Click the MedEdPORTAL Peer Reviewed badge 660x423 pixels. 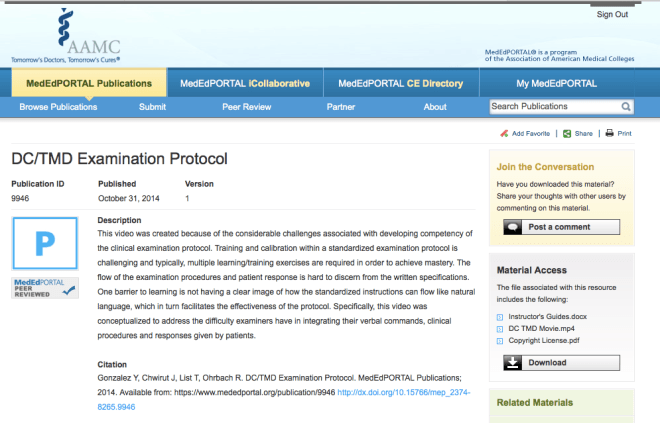(44, 288)
